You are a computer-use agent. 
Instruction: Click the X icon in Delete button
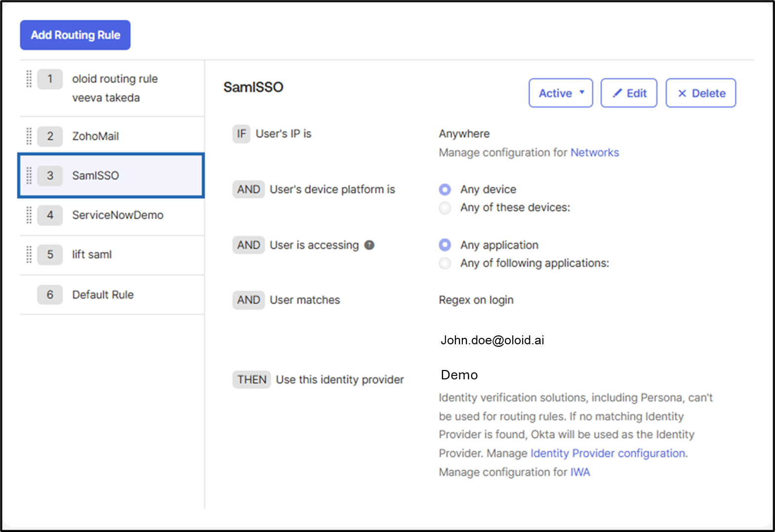pos(682,93)
